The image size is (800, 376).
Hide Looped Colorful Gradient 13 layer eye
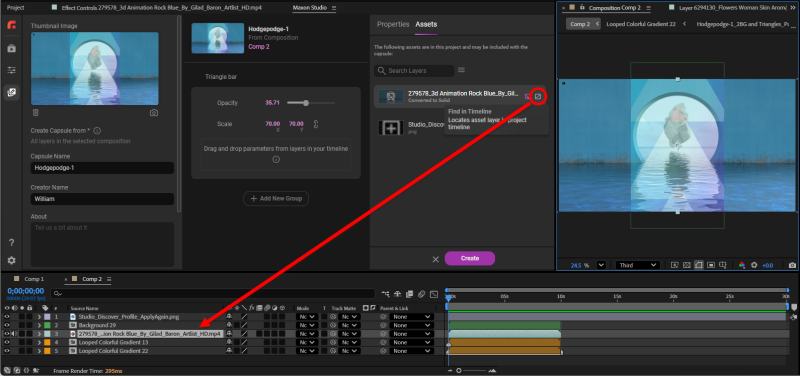(x=7, y=342)
